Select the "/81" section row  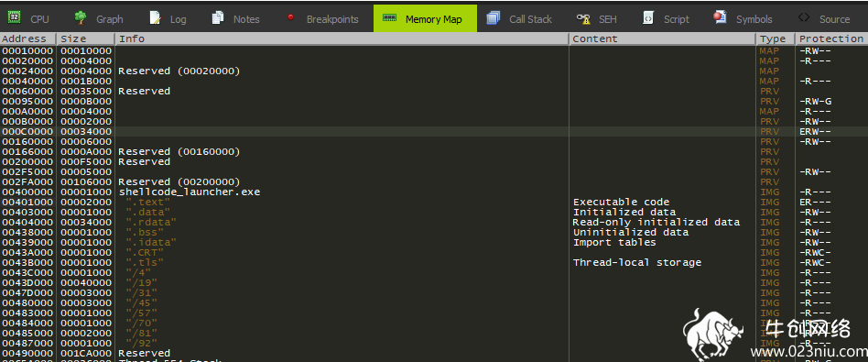434,333
